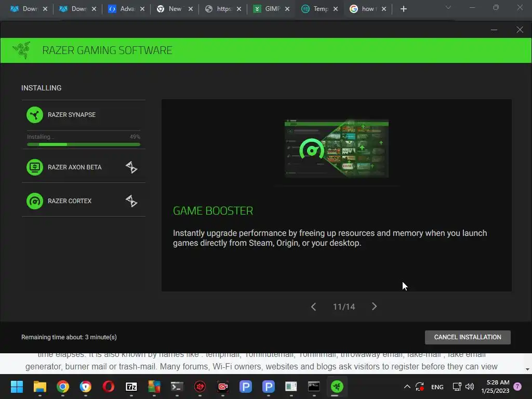
Task: Click the Razer Cortex label
Action: click(x=70, y=201)
